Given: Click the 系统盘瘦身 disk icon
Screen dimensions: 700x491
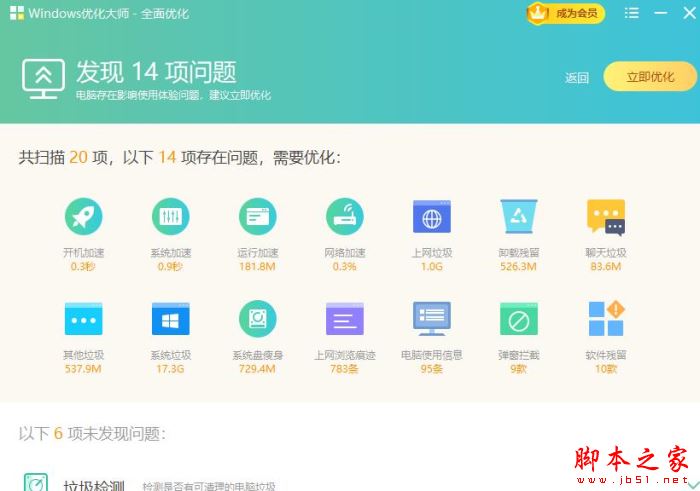Looking at the screenshot, I should point(258,319).
